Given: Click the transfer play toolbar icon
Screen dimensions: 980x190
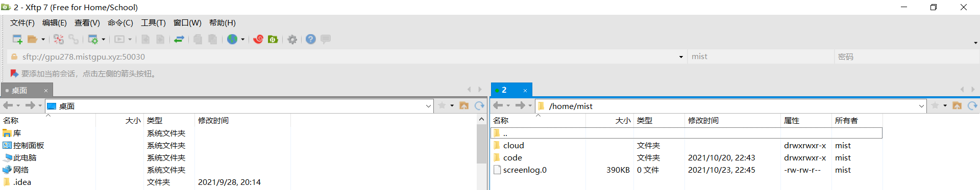Looking at the screenshot, I should click(x=119, y=39).
